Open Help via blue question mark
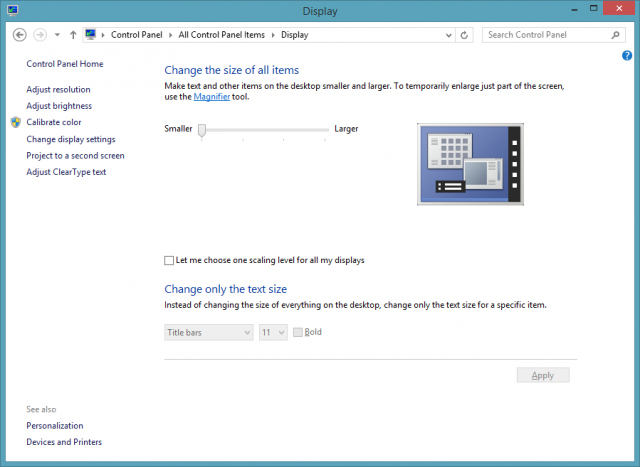This screenshot has width=640, height=467. [x=627, y=56]
